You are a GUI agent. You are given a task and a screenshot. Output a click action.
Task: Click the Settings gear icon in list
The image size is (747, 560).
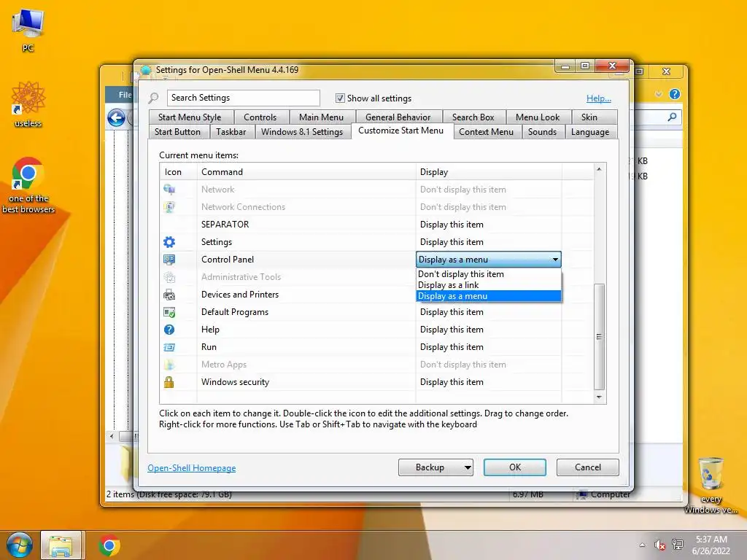pyautogui.click(x=169, y=242)
